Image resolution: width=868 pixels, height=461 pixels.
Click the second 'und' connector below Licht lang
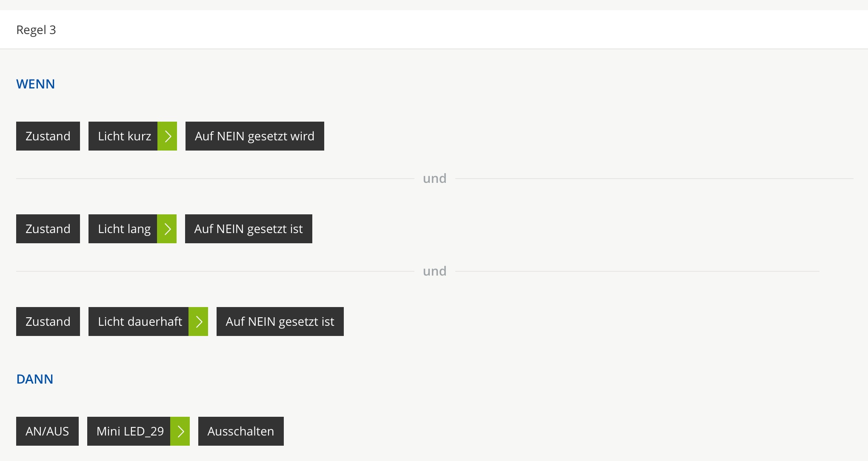point(434,271)
